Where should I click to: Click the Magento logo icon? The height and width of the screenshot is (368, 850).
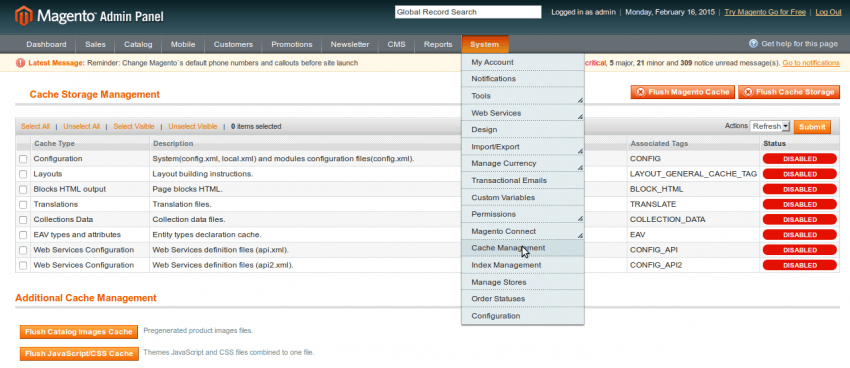[x=23, y=16]
